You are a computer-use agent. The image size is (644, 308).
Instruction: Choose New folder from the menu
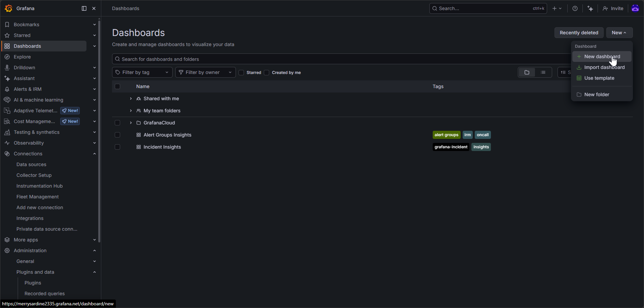coord(602,94)
